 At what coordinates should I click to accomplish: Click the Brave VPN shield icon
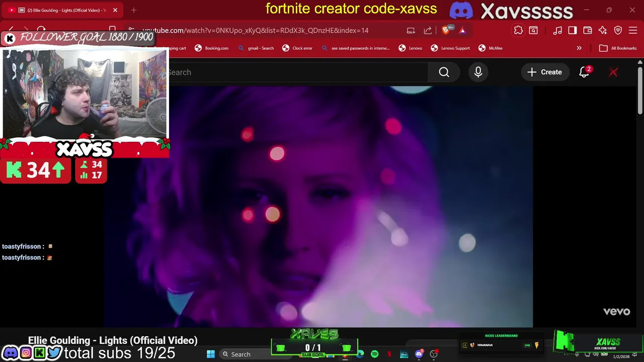[x=618, y=31]
